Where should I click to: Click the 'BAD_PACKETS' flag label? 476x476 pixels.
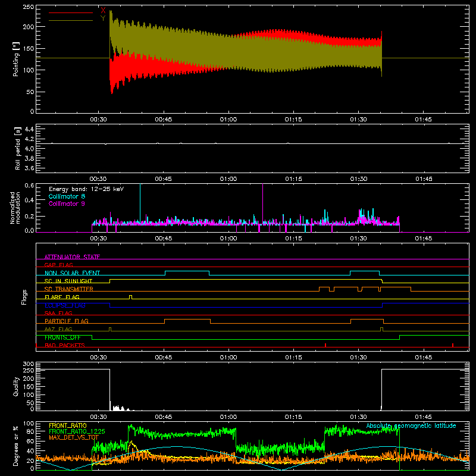tap(65, 345)
